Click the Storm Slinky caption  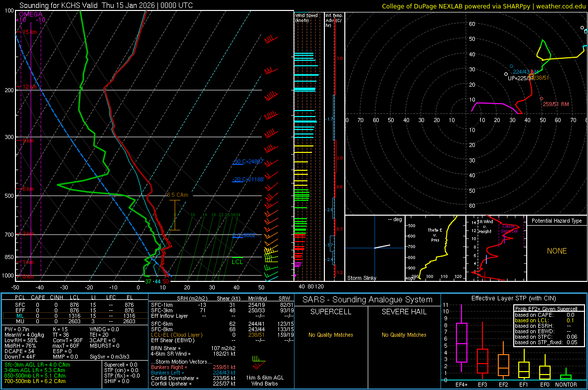click(361, 278)
